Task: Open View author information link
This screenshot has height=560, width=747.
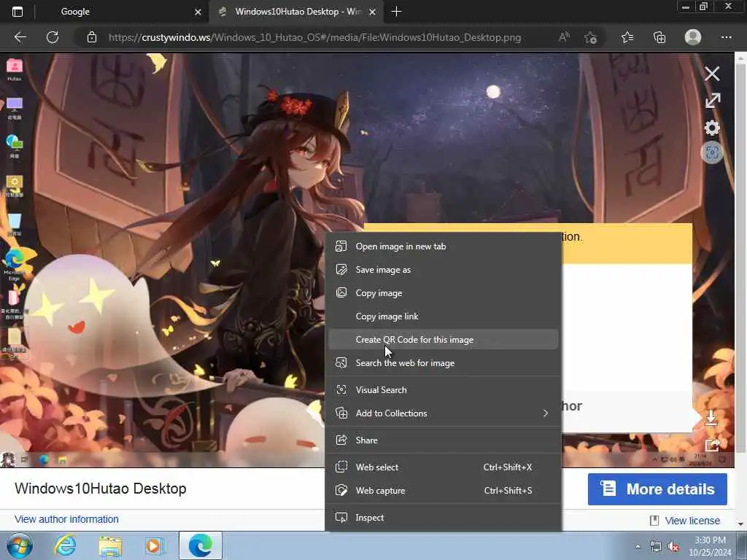Action: pyautogui.click(x=66, y=519)
